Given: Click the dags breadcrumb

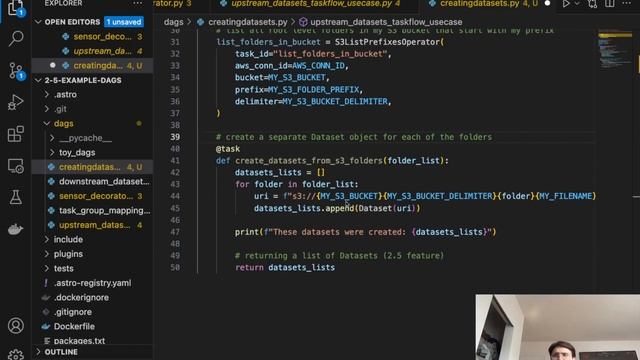Looking at the screenshot, I should pyautogui.click(x=173, y=22).
